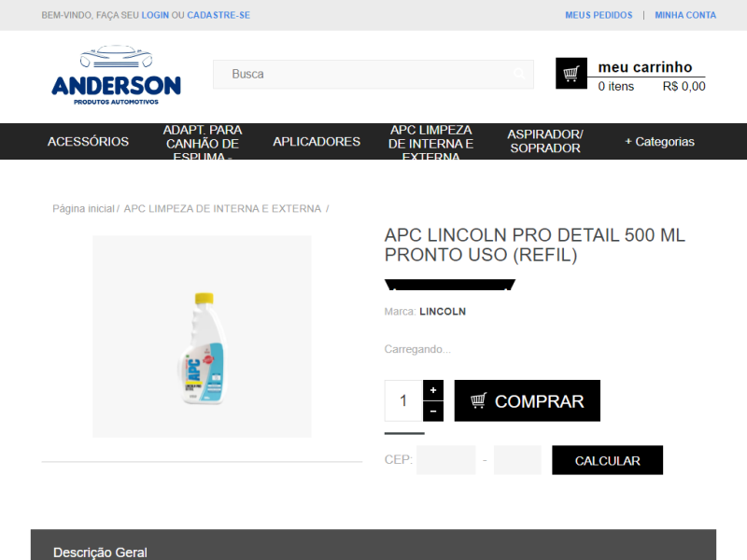
Task: Click the CADASTRE-SE link
Action: point(218,15)
